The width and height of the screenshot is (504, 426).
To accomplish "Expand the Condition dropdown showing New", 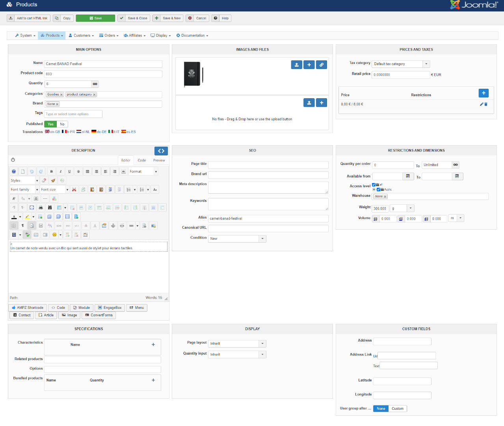I will [262, 239].
